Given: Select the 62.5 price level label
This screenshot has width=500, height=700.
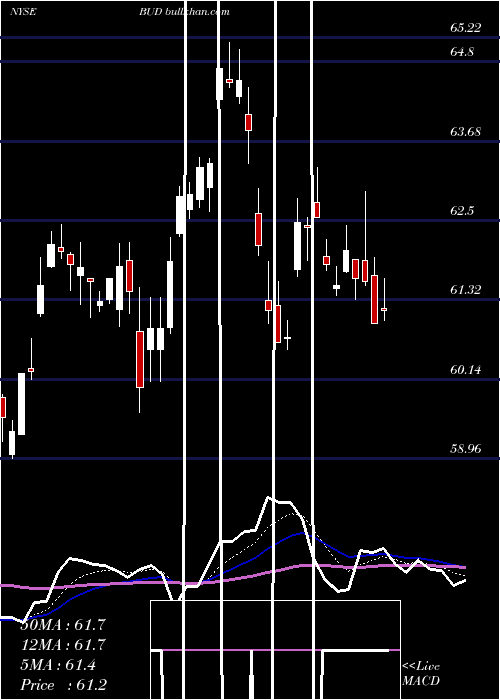Looking at the screenshot, I should tap(462, 211).
